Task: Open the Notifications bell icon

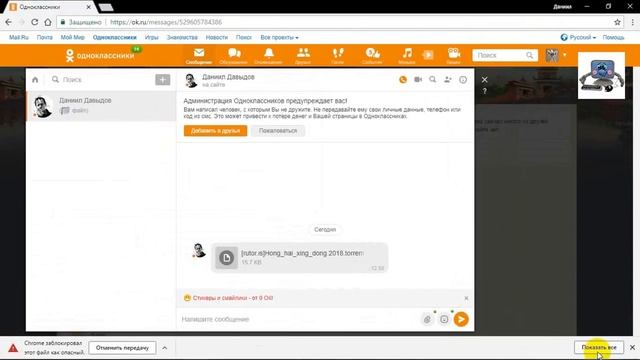Action: 269,56
